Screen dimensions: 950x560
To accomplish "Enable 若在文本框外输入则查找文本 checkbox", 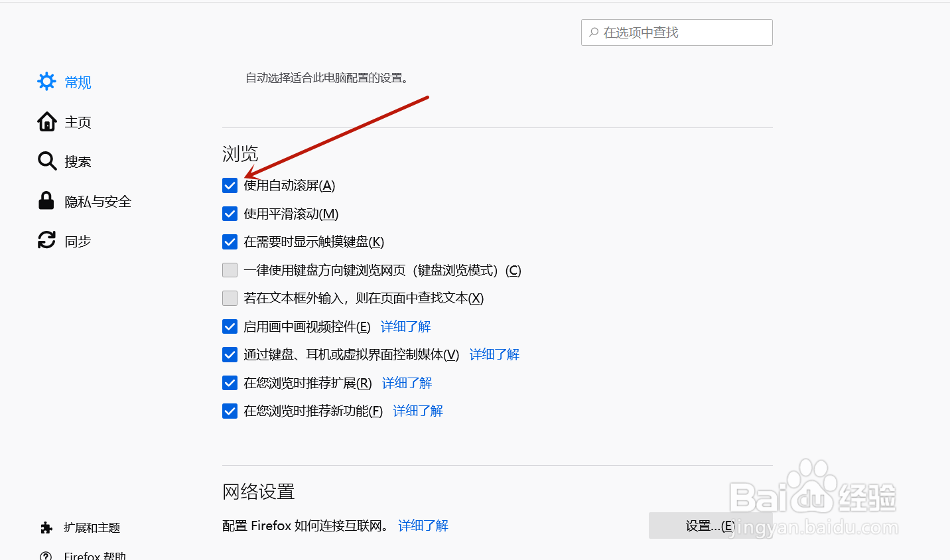I will (x=230, y=298).
